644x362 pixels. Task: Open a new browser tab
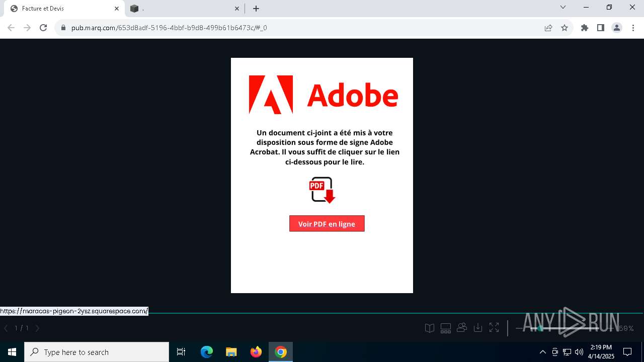pos(256,9)
